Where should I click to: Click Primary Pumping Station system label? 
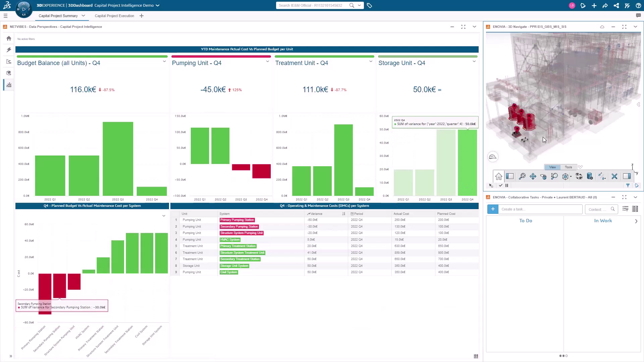click(x=237, y=220)
